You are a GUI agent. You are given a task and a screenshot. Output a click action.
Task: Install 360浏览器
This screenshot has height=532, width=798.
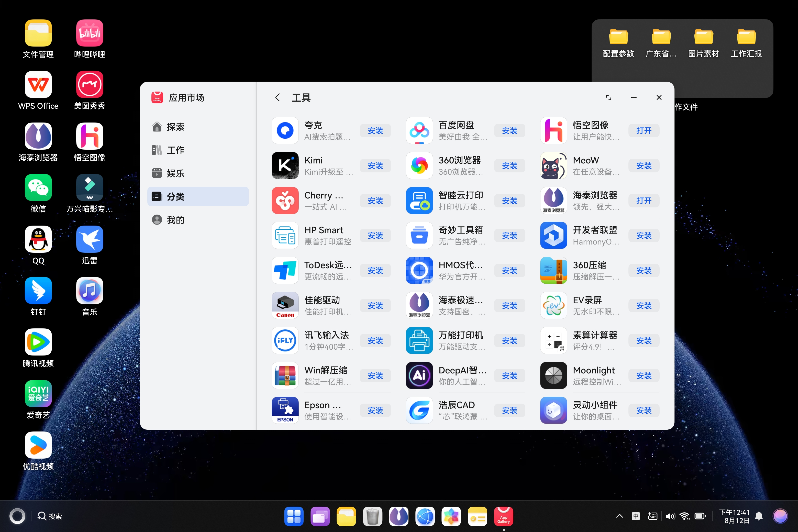pyautogui.click(x=509, y=165)
